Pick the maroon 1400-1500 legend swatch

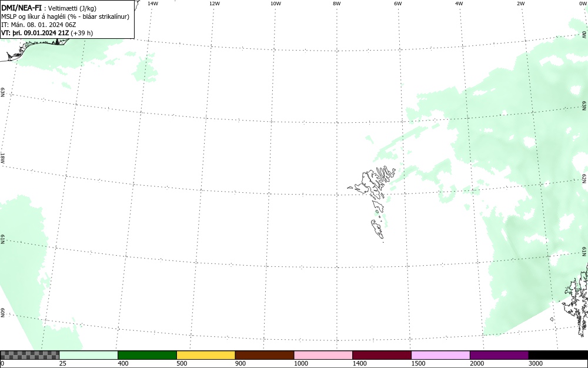point(382,355)
